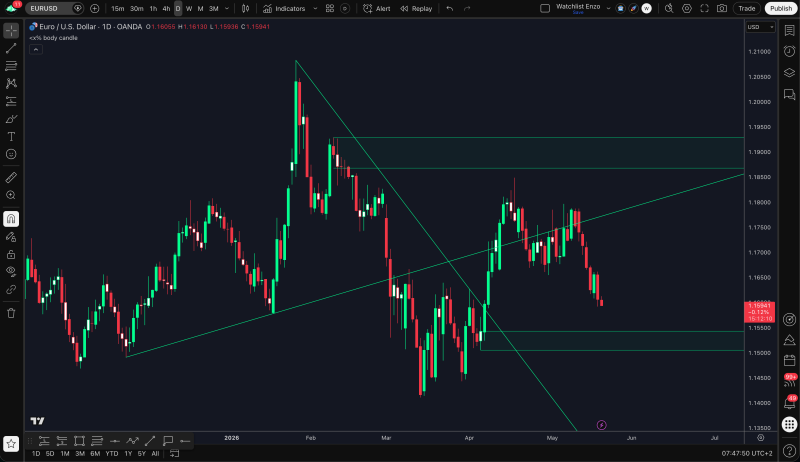This screenshot has height=462, width=800.
Task: Create a price Alert
Action: pos(377,9)
